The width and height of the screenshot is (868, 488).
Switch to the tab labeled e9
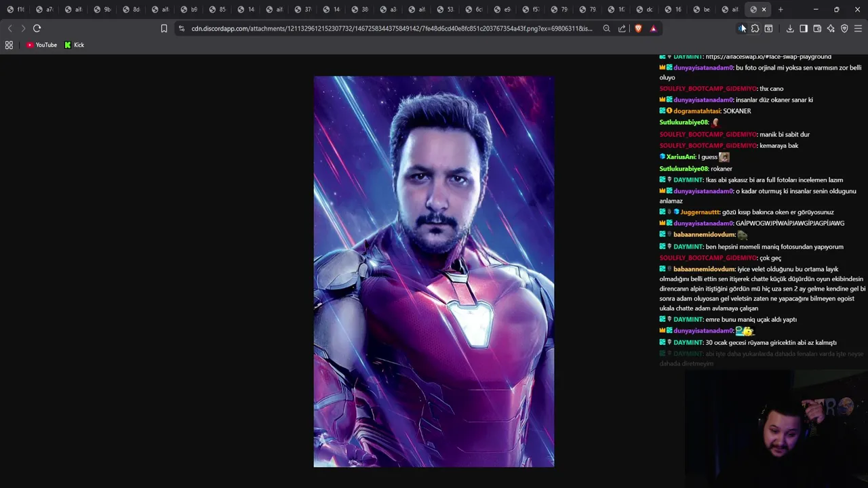[x=502, y=9]
